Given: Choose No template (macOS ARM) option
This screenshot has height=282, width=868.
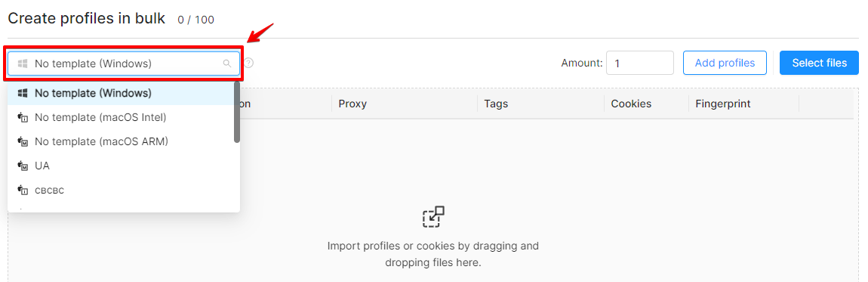Looking at the screenshot, I should coord(121,142).
